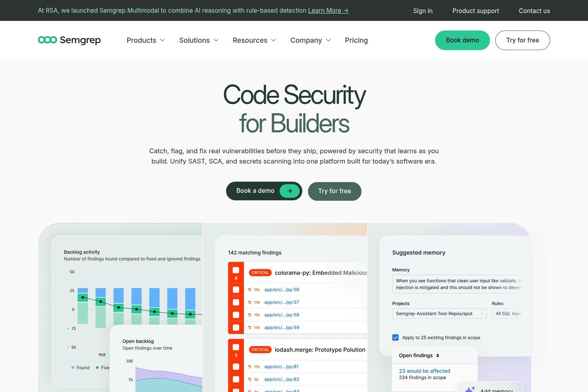Image resolution: width=588 pixels, height=392 pixels.
Task: Tick the checkbox for app/src/.../py:58
Action: coord(236,315)
